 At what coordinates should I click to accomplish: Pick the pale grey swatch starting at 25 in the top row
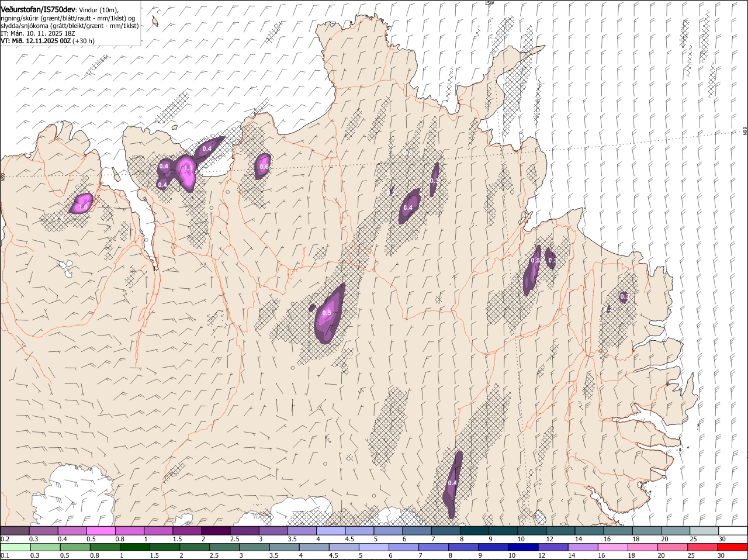(x=704, y=531)
